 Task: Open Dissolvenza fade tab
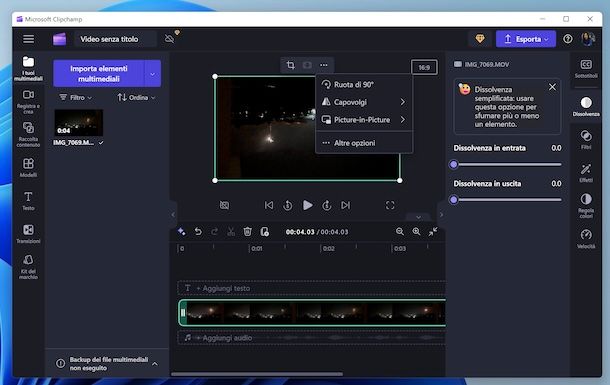[x=586, y=107]
